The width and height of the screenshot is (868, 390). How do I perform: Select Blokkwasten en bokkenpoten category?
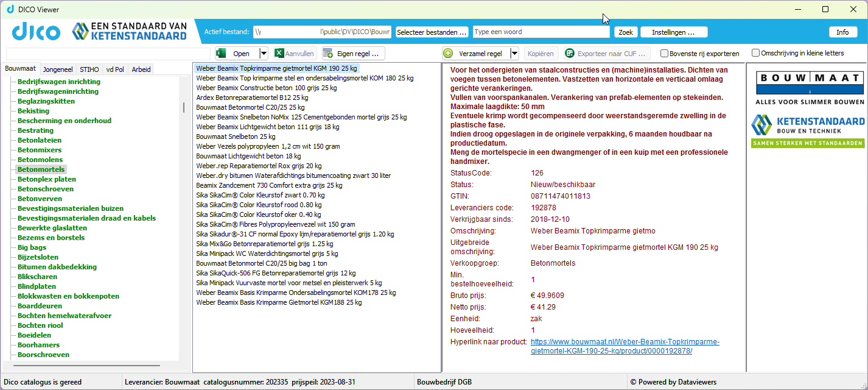tap(68, 296)
